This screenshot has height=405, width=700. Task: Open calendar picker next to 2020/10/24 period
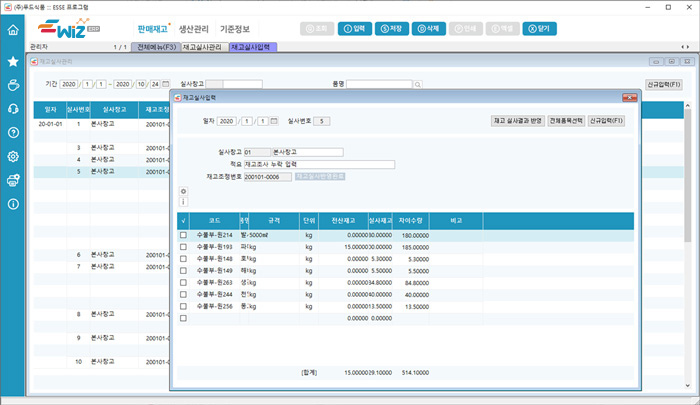pos(166,84)
